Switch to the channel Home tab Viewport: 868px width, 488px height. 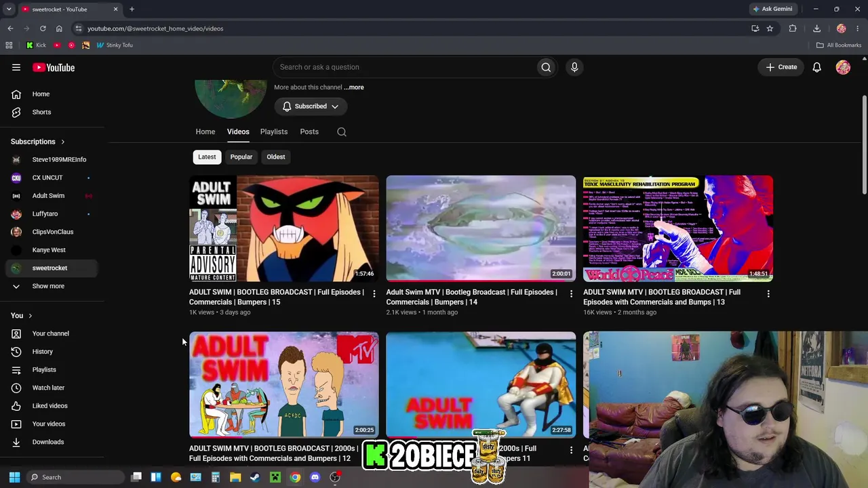(x=205, y=132)
